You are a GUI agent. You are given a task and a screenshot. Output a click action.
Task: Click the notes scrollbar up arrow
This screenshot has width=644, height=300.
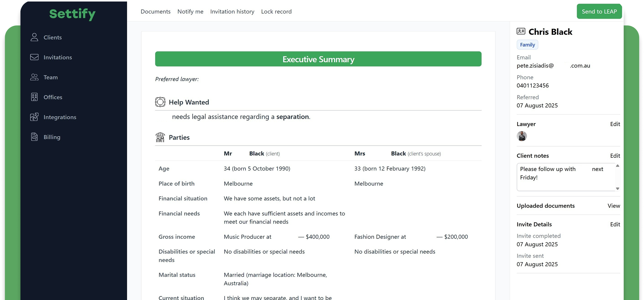(x=617, y=166)
